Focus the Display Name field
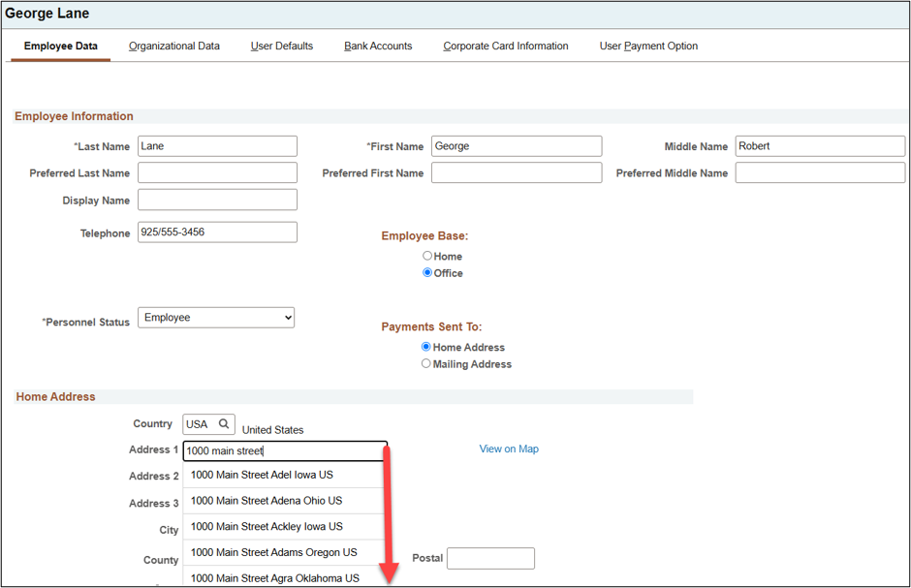 pyautogui.click(x=217, y=200)
